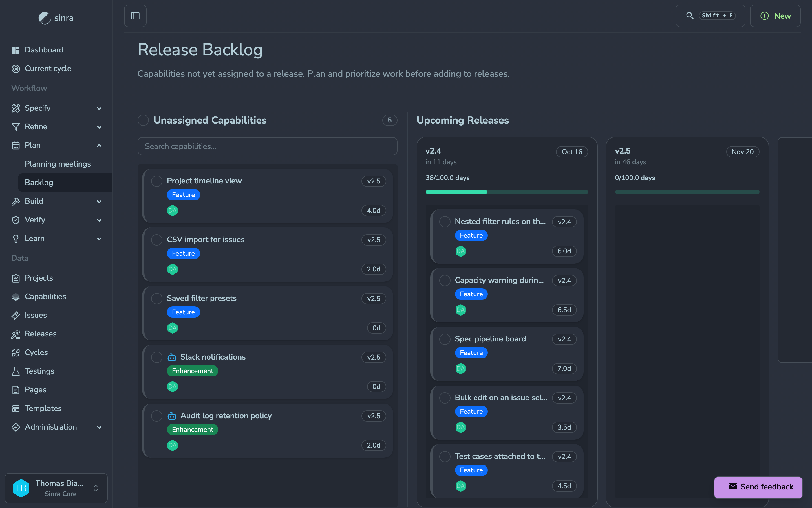This screenshot has height=508, width=812.
Task: Check the Spec pipeline board card
Action: (445, 339)
